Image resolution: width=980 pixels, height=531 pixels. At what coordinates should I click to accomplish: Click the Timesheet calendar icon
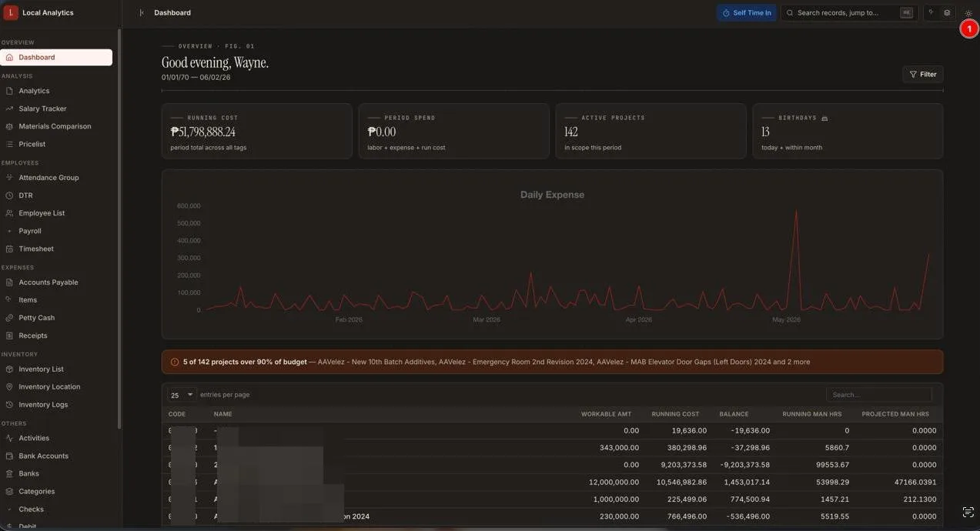pos(9,249)
